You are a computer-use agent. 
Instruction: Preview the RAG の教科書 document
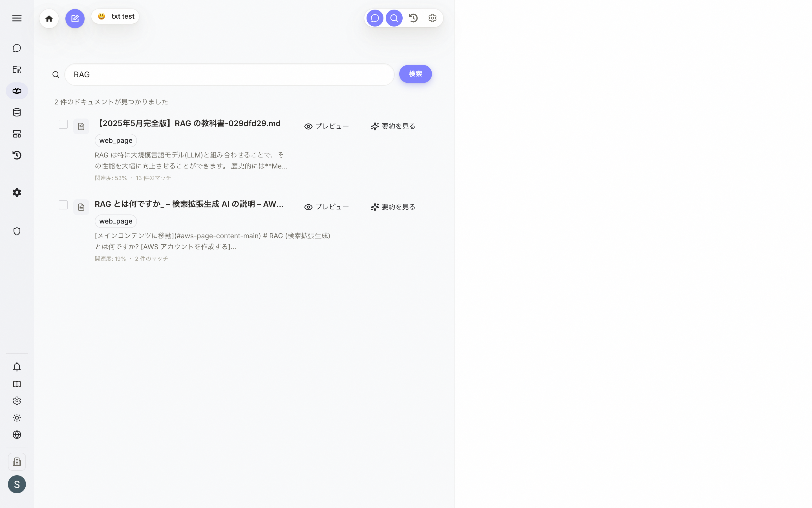coord(326,126)
